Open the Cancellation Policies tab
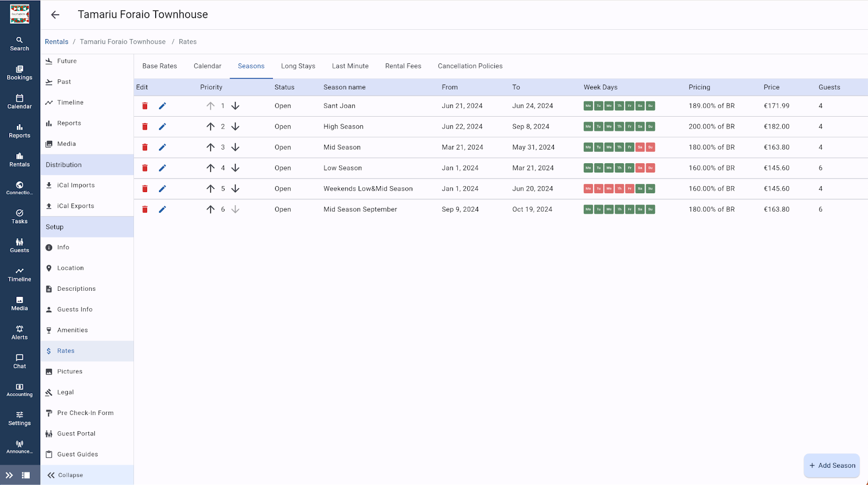This screenshot has height=485, width=868. click(x=470, y=66)
